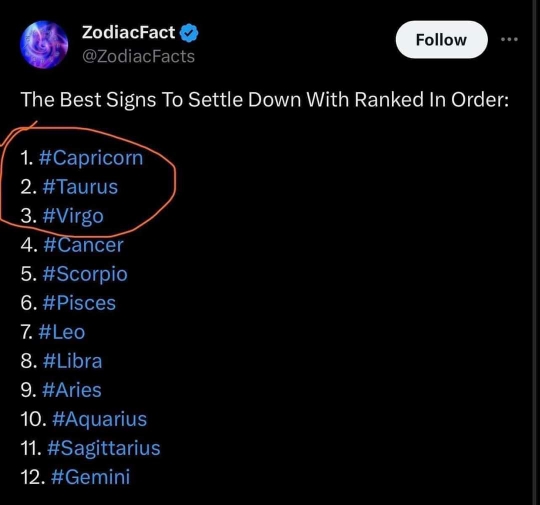This screenshot has height=505, width=540.
Task: Open the #Leo hashtag
Action: (x=62, y=332)
